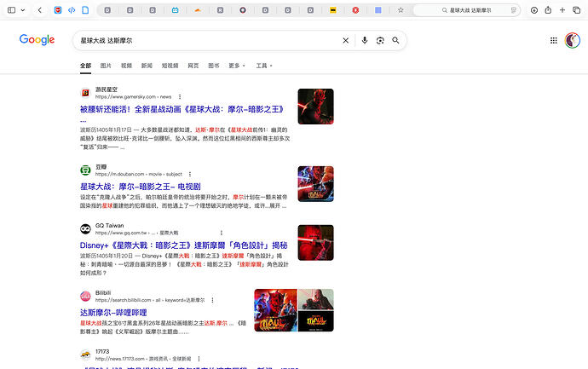Switch to the blue square icon tab
This screenshot has height=369, width=588.
click(x=378, y=10)
